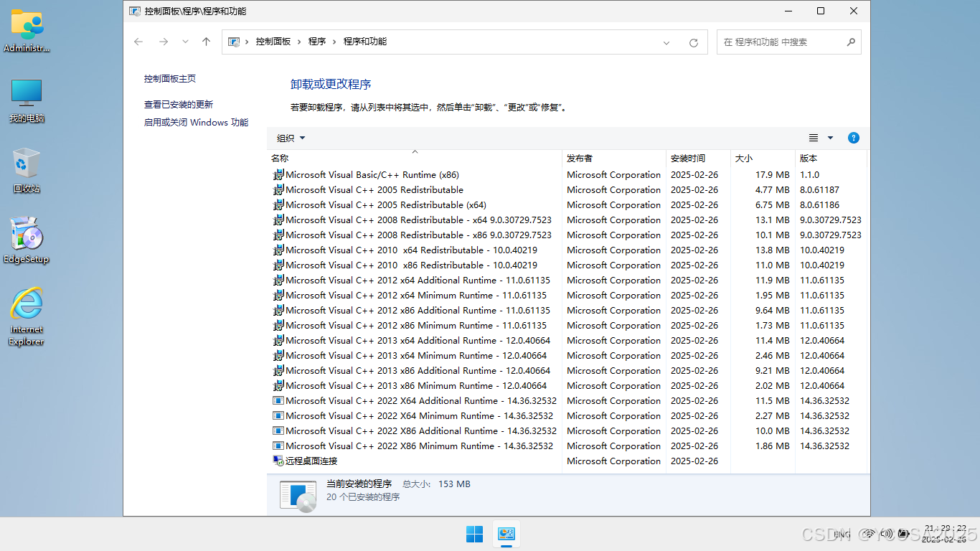
Task: Select Visual C++ 2010 x86 Redistributable icon
Action: coord(278,265)
